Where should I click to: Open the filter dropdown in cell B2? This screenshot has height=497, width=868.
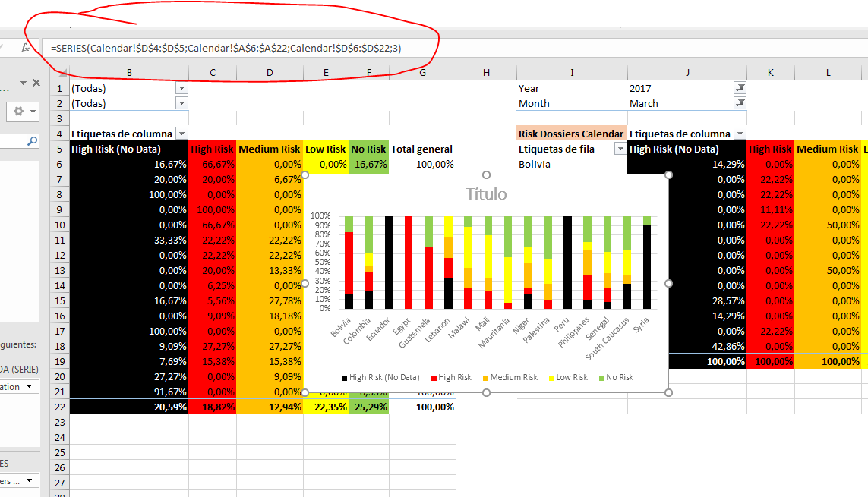tap(181, 103)
